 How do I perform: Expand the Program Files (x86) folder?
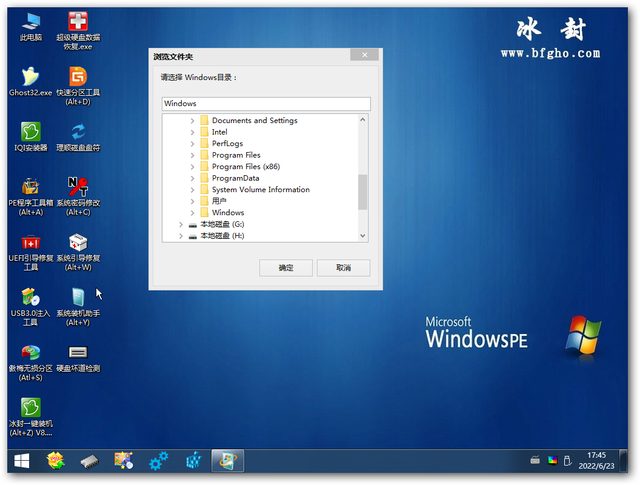coord(192,167)
